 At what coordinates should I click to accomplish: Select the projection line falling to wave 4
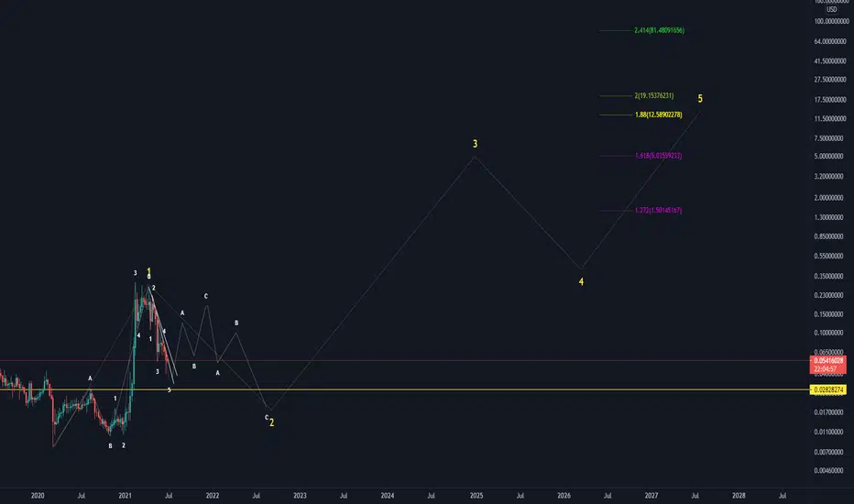click(x=528, y=213)
